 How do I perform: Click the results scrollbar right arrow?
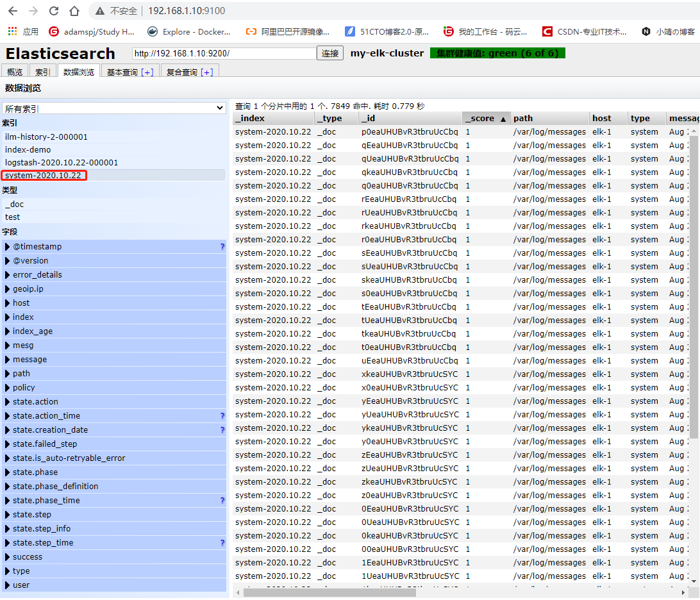[x=683, y=593]
